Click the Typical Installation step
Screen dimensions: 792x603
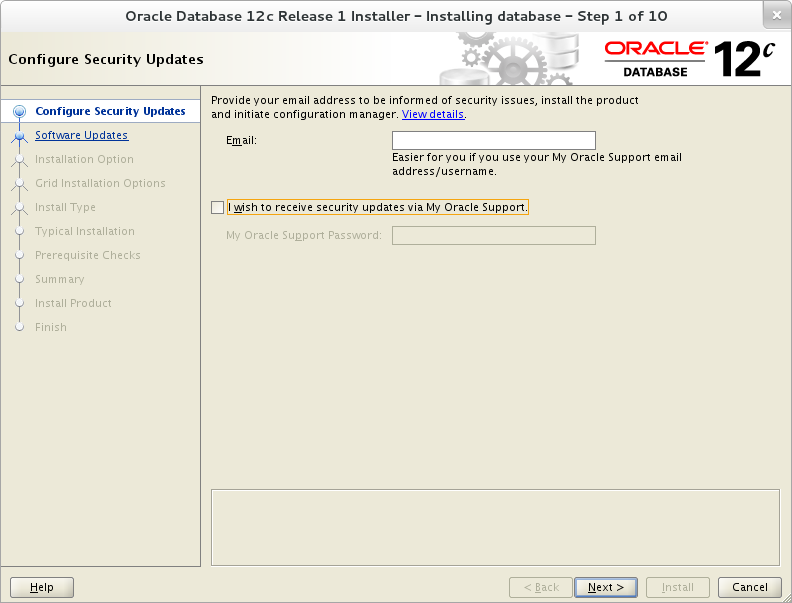(x=85, y=231)
